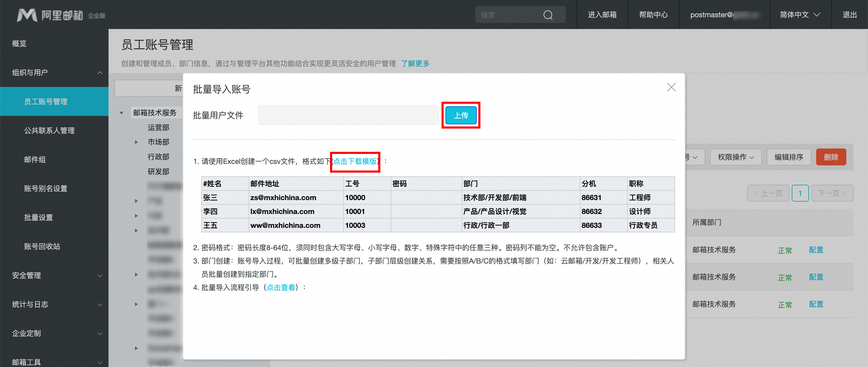Click the red 删除 button

(x=831, y=157)
